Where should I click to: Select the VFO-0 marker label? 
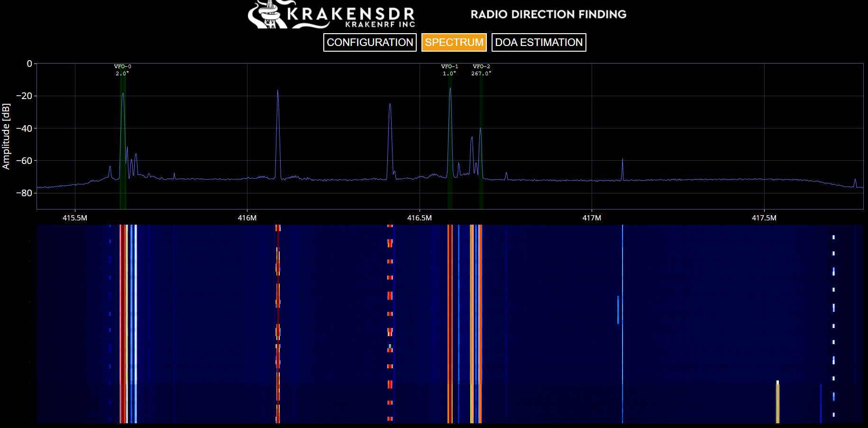[123, 66]
